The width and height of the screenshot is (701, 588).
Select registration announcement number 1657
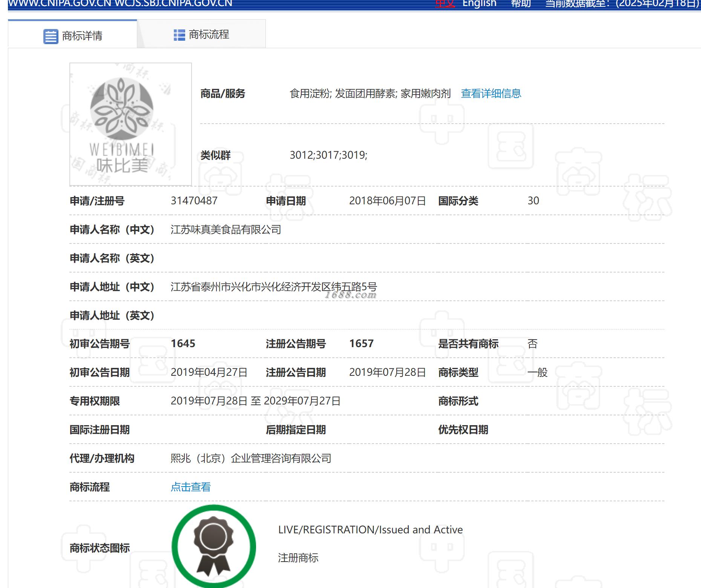pos(361,343)
